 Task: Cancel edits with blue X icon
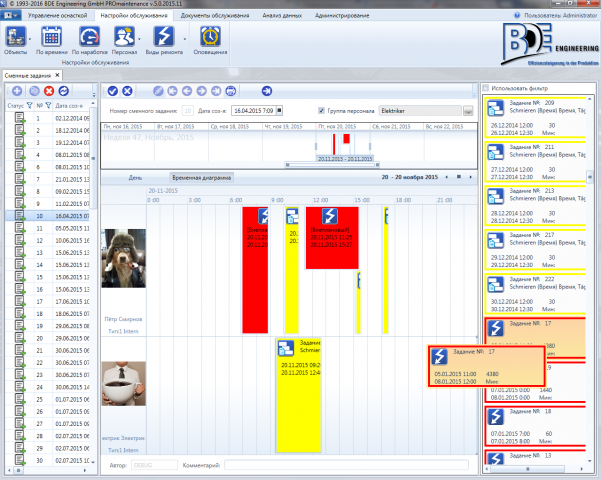[x=127, y=91]
